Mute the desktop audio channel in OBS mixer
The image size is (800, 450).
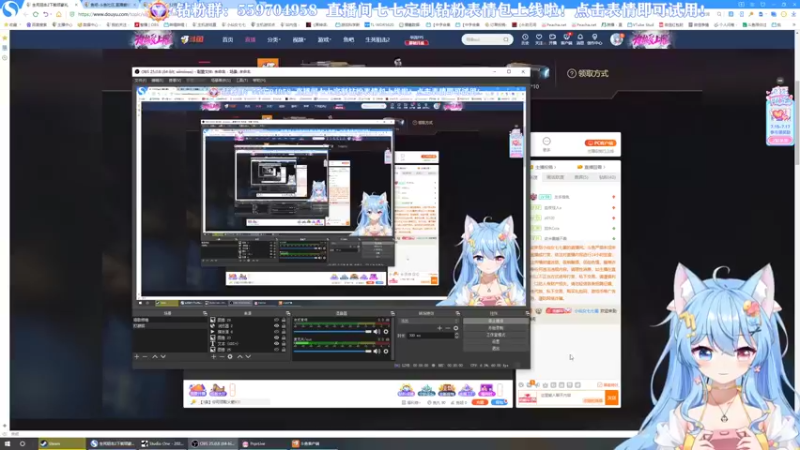pos(377,332)
